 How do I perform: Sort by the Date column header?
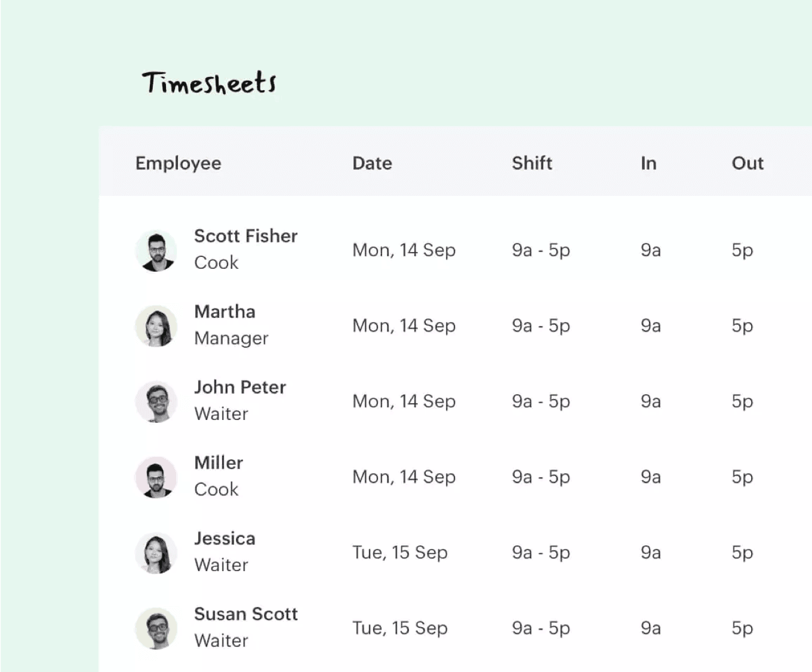(372, 163)
